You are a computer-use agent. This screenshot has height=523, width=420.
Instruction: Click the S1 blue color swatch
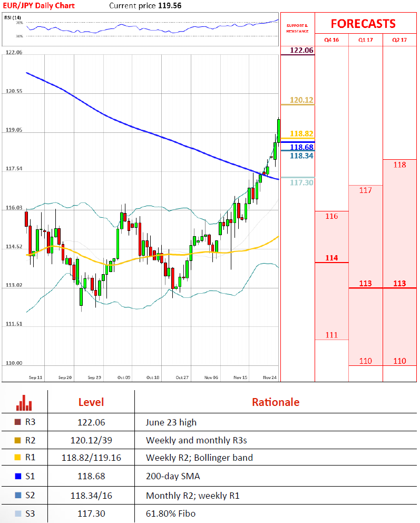(18, 476)
